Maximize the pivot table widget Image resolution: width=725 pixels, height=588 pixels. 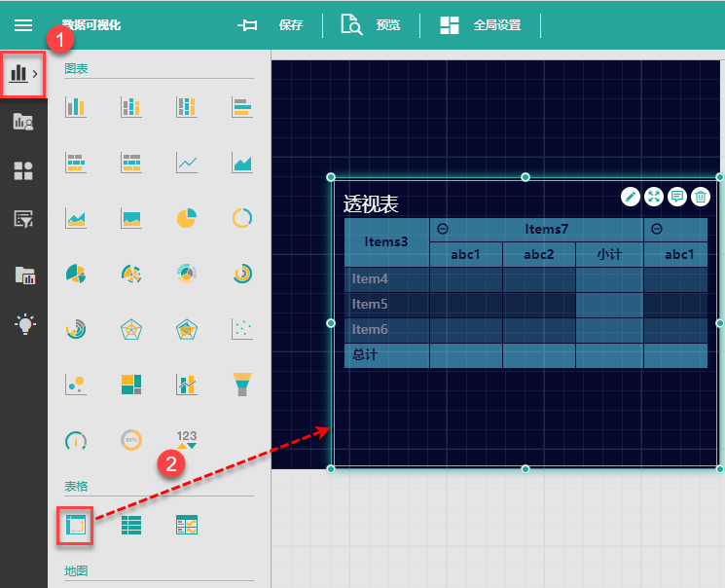[654, 197]
